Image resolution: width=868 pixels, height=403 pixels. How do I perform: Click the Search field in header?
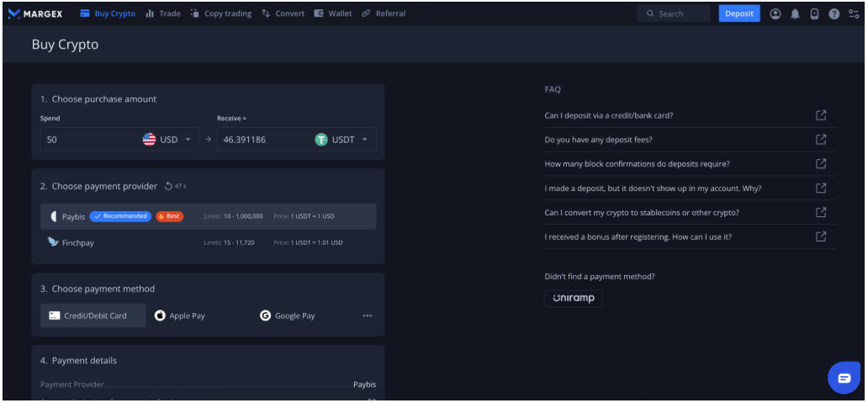(x=673, y=13)
